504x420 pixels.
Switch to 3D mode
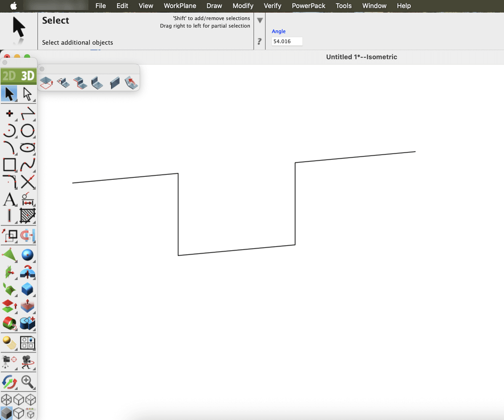tap(27, 76)
